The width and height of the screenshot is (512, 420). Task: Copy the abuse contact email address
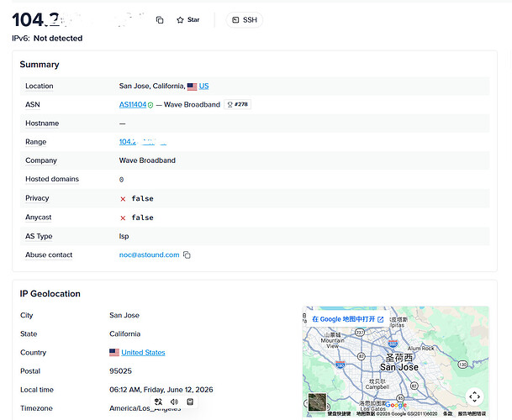[x=187, y=255]
